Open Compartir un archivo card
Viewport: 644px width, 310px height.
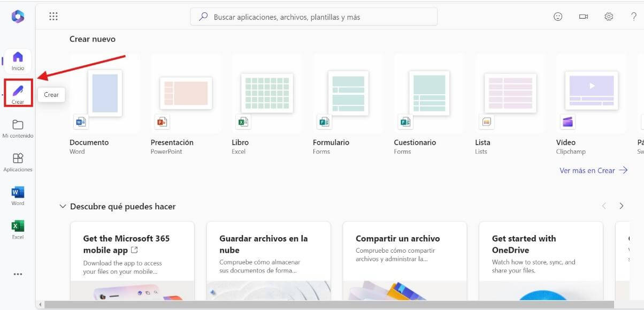[405, 261]
